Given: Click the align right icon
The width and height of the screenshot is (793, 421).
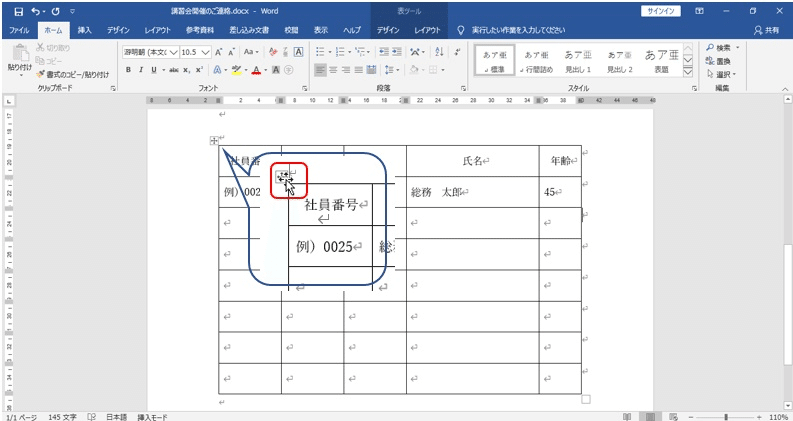Looking at the screenshot, I should click(346, 70).
